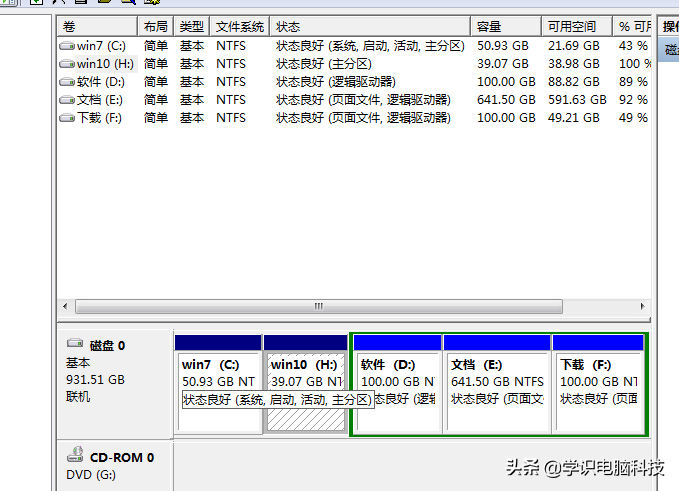Select the 下载 (F:) partition block on disk map
Viewport: 679px width, 491px height.
[x=598, y=384]
